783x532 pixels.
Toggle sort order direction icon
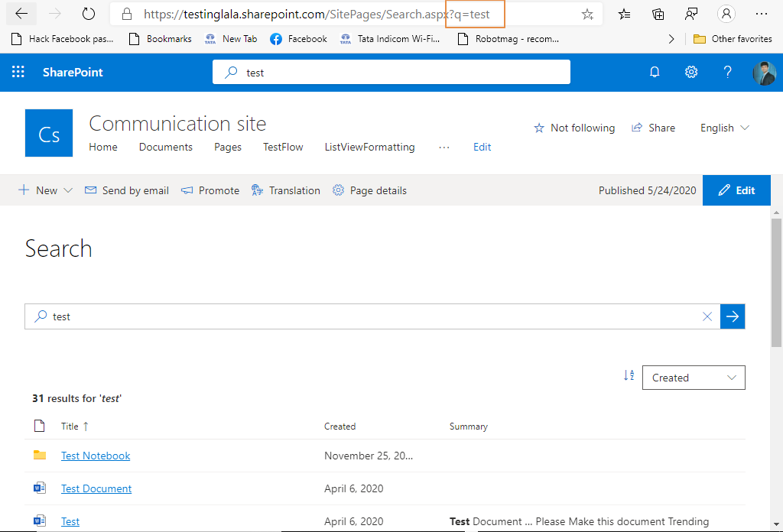[629, 375]
